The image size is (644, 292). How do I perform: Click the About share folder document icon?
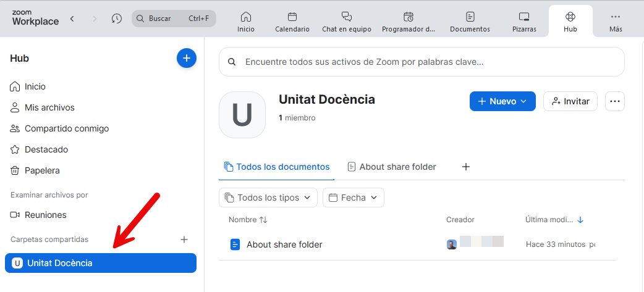tap(235, 244)
